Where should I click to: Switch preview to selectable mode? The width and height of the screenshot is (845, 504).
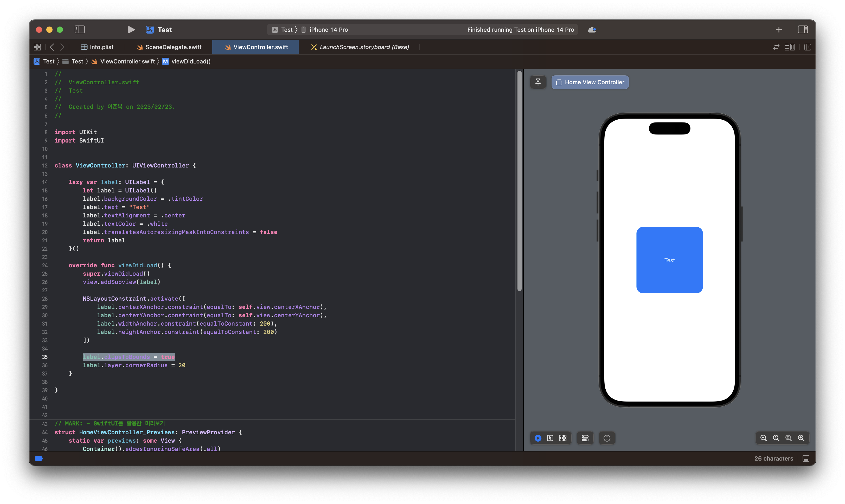pos(550,438)
